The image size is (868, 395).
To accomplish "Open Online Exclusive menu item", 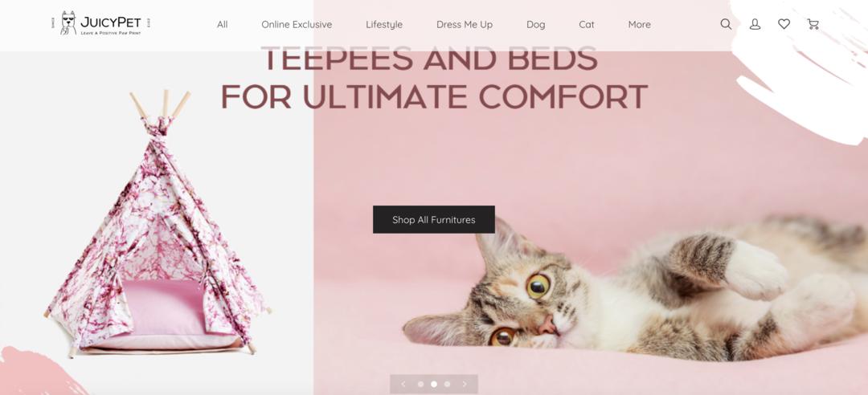I will click(297, 24).
